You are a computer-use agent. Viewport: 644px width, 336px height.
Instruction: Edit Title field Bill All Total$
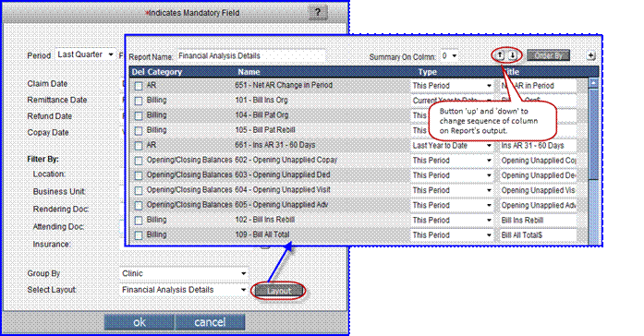(x=538, y=235)
